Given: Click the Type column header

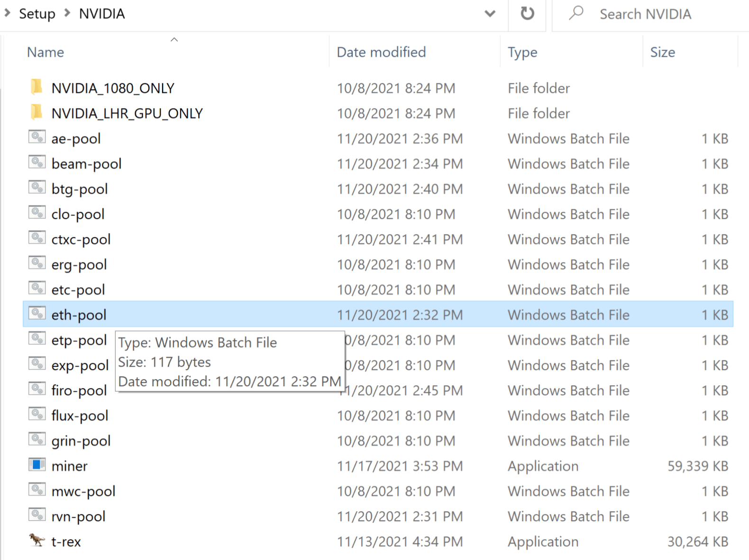Looking at the screenshot, I should (522, 52).
